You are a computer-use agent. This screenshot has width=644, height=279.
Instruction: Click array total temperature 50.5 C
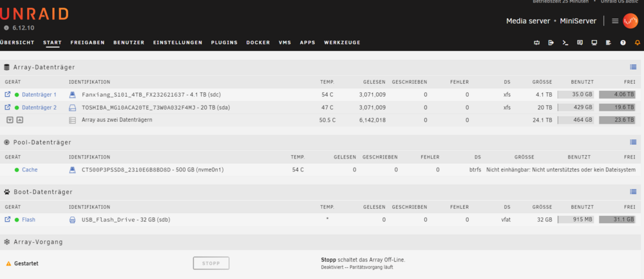click(327, 120)
